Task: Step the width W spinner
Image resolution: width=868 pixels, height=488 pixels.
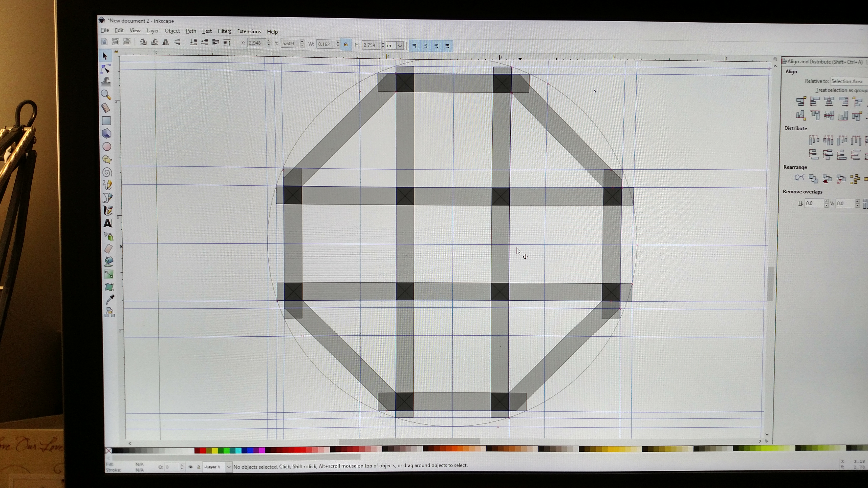Action: point(338,44)
